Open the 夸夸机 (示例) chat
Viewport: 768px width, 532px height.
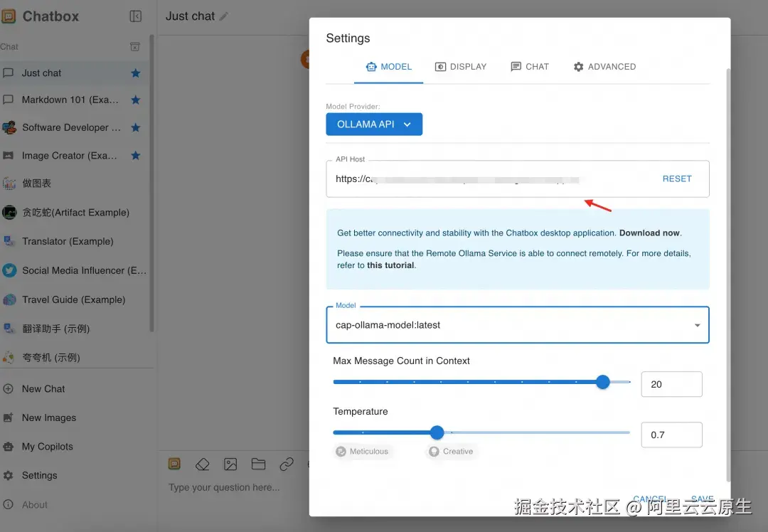pos(75,357)
